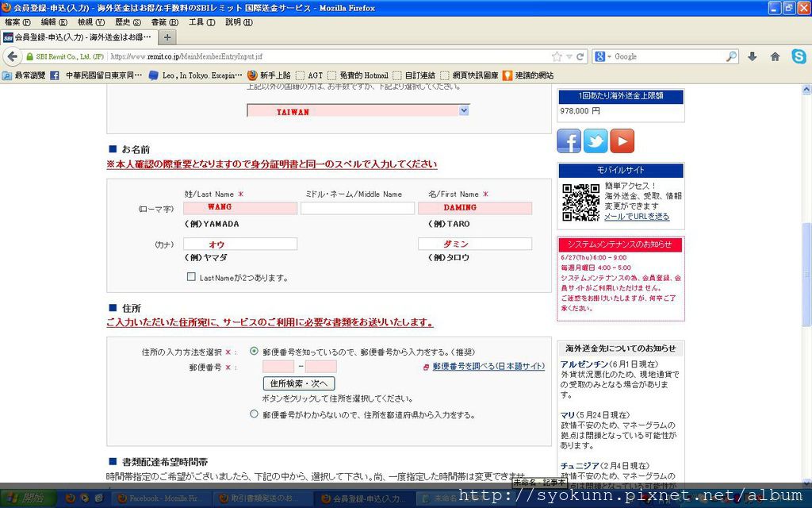Open the メールでURLを送る link

click(x=637, y=217)
